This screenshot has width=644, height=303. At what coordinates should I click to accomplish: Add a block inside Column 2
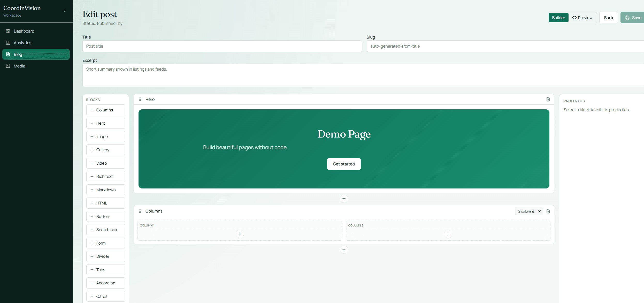point(448,234)
